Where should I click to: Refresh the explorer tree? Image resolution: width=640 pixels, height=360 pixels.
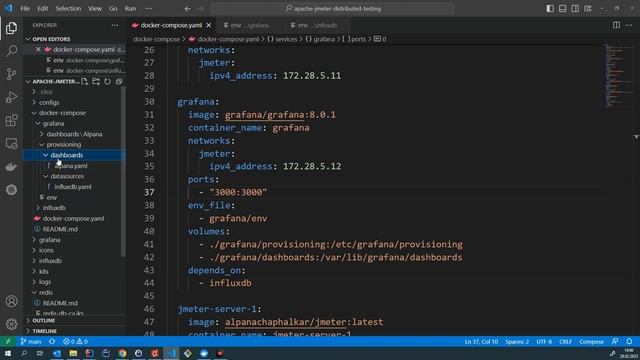point(107,81)
